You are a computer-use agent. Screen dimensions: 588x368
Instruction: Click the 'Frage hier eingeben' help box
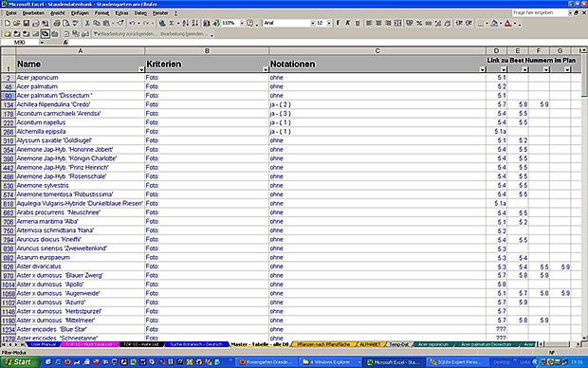[x=540, y=12]
